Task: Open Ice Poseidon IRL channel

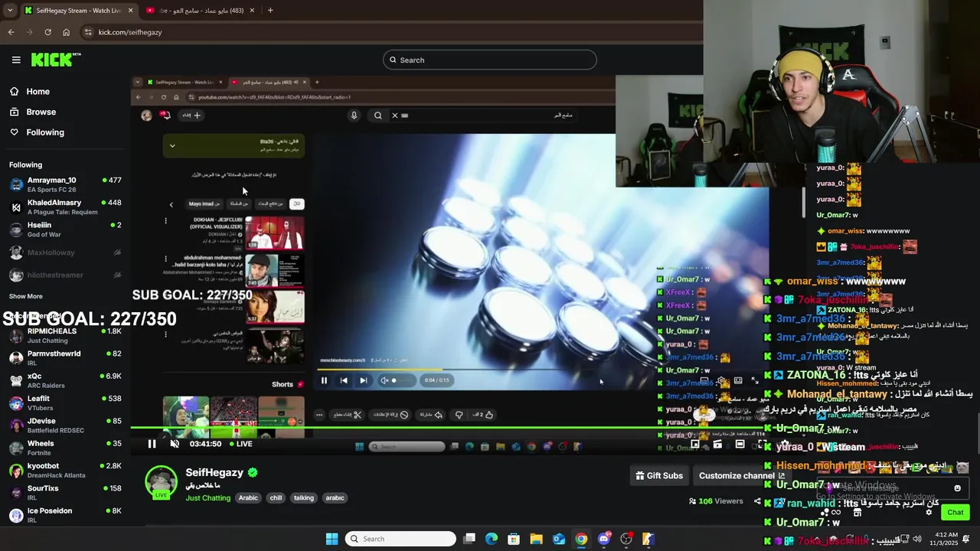Action: 65,515
